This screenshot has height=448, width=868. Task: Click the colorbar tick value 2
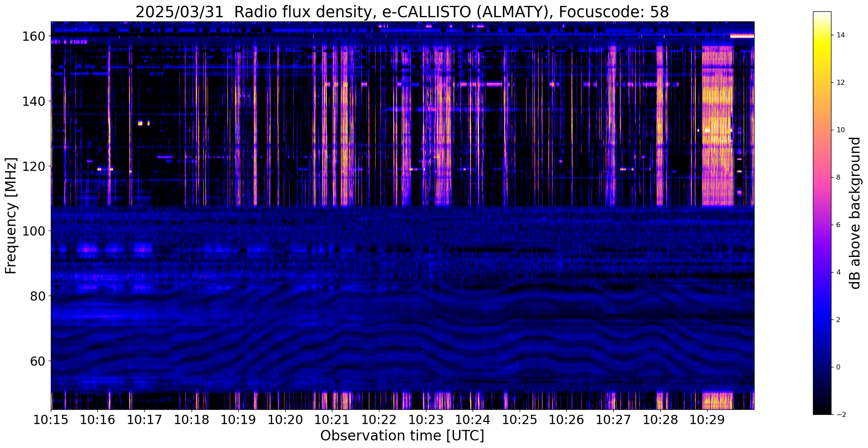coord(838,320)
